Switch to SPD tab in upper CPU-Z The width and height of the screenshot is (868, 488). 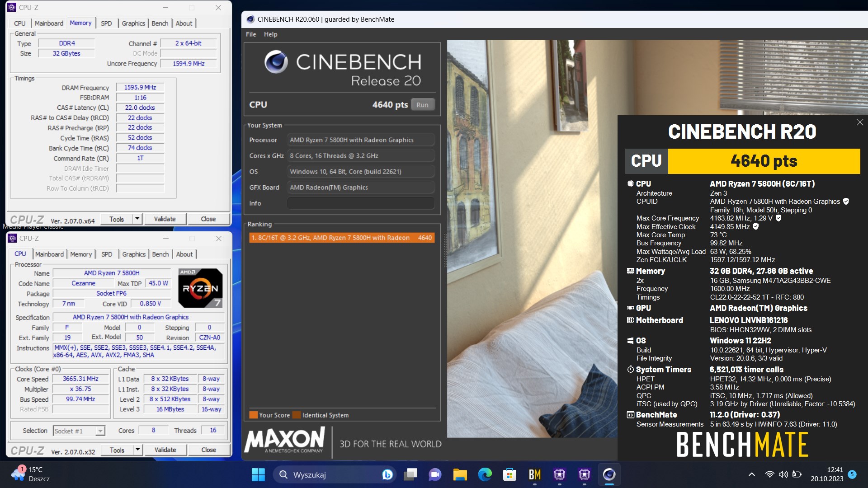[106, 23]
